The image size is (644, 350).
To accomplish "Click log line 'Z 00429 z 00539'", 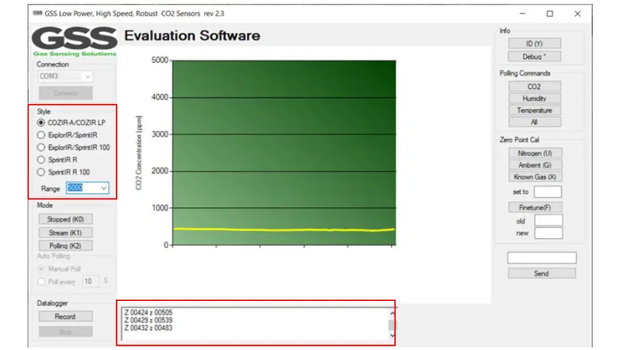I will 148,320.
